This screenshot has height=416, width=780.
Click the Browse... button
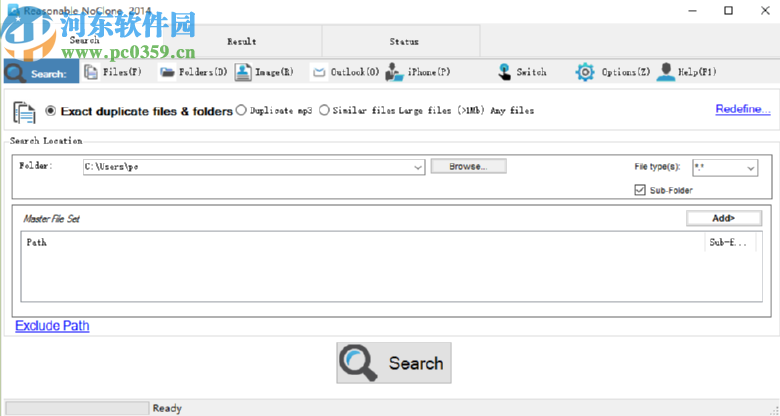click(469, 166)
